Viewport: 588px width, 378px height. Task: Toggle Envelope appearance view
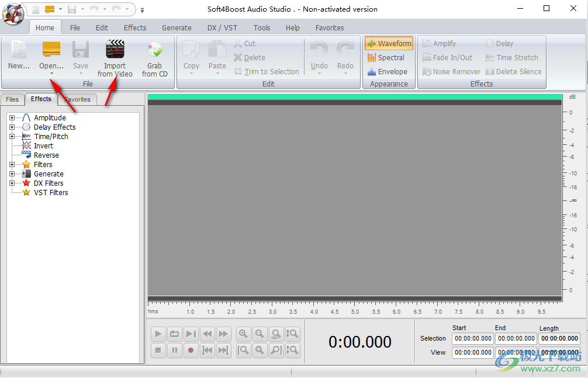pyautogui.click(x=387, y=72)
